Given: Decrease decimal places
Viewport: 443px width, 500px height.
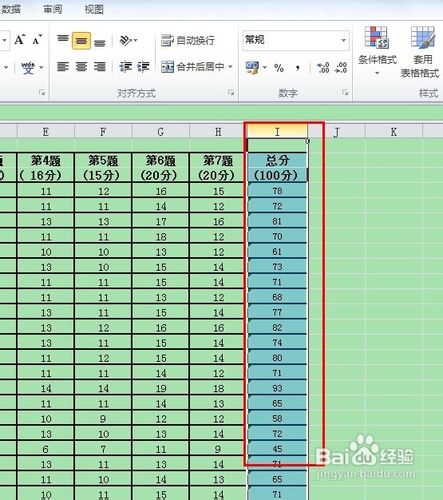Looking at the screenshot, I should tap(341, 68).
